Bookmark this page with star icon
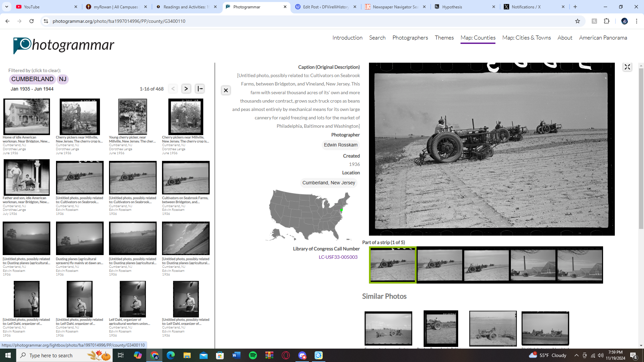The height and width of the screenshot is (362, 644). point(578,21)
